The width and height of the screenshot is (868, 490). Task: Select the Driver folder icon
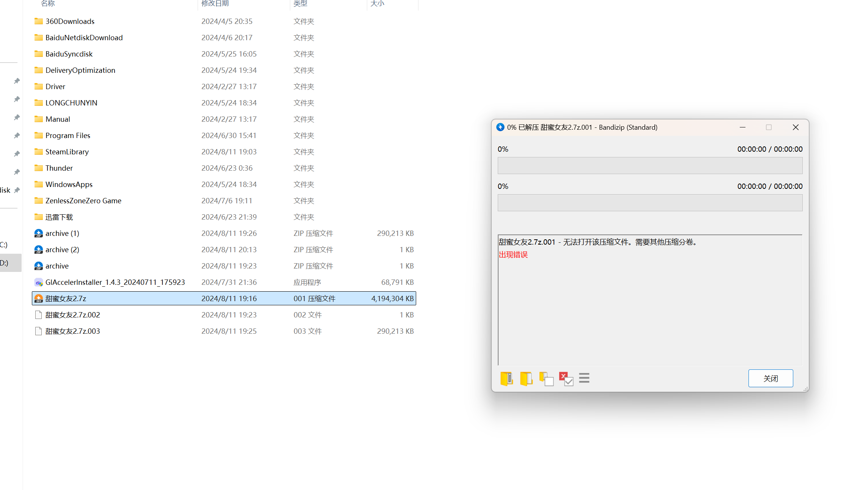[x=38, y=86]
